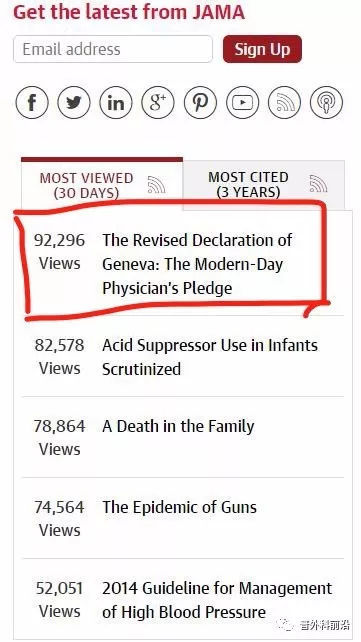Screen dimensions: 361x642
Task: Open the Pinterest icon
Action: point(200,102)
